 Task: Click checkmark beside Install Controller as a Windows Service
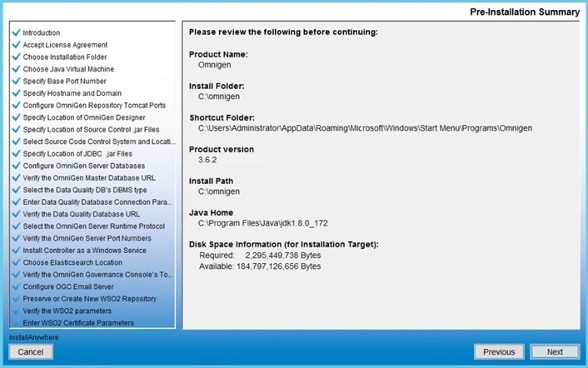(x=16, y=251)
